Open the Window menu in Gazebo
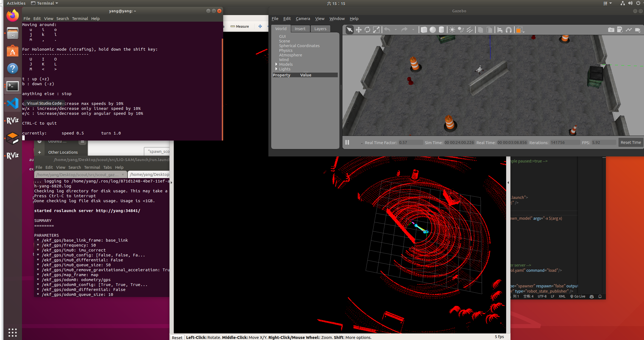 click(337, 19)
